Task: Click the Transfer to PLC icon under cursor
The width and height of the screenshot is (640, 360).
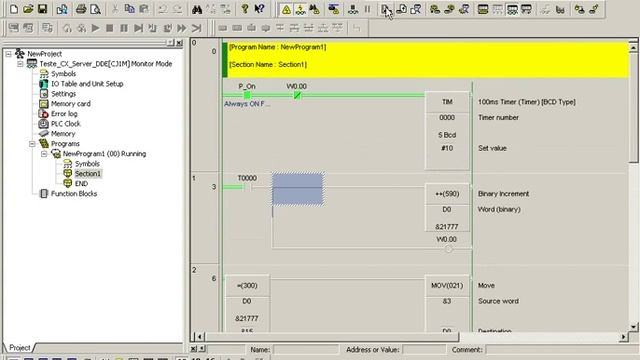Action: tap(385, 9)
